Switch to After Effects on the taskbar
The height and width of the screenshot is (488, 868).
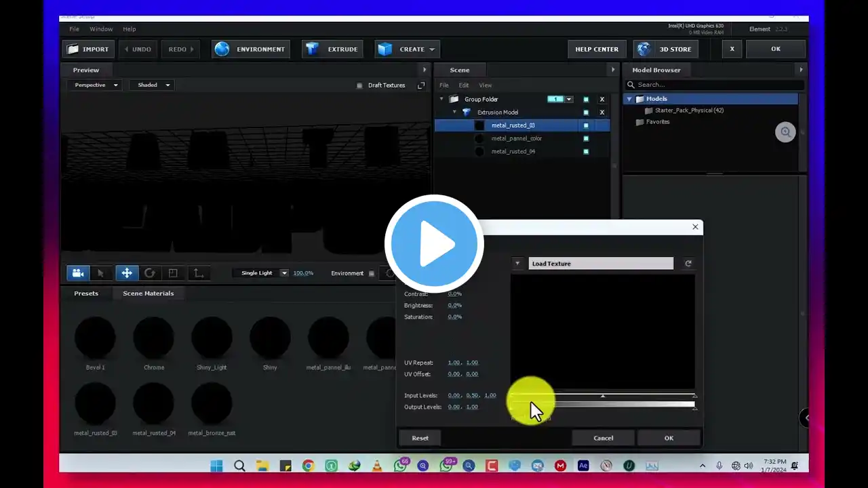(x=583, y=466)
